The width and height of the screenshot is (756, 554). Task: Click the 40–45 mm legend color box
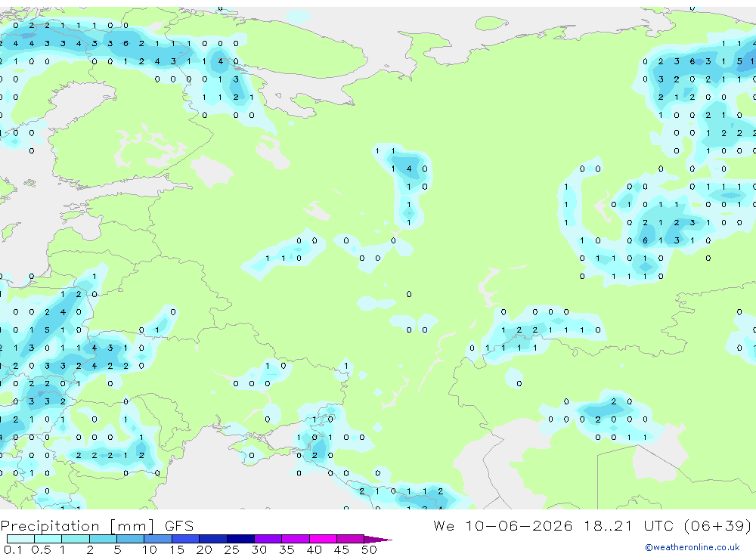pyautogui.click(x=323, y=539)
